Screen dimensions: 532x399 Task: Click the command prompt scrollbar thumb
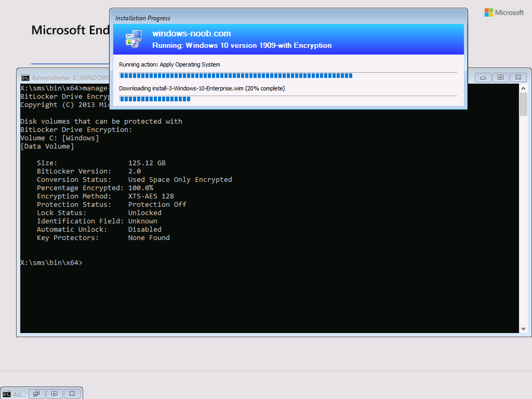click(523, 104)
